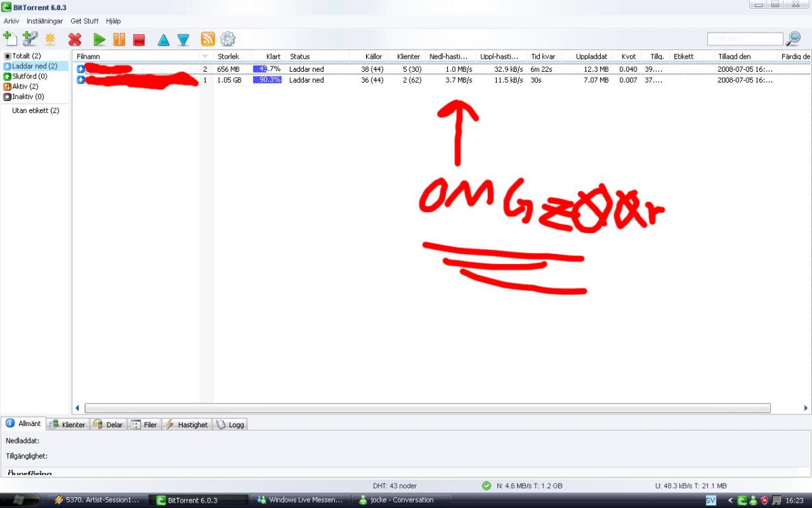Image resolution: width=812 pixels, height=508 pixels.
Task: Open the Hjälp menu
Action: point(113,21)
